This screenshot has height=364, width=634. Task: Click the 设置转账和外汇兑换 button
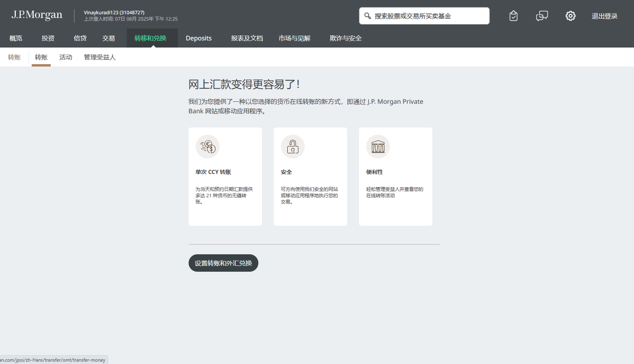[223, 263]
